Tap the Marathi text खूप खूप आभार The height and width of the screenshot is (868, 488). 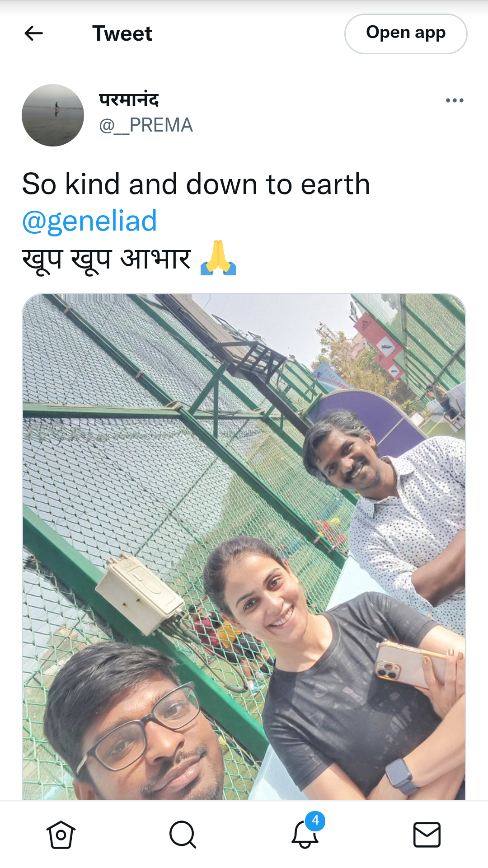point(107,259)
